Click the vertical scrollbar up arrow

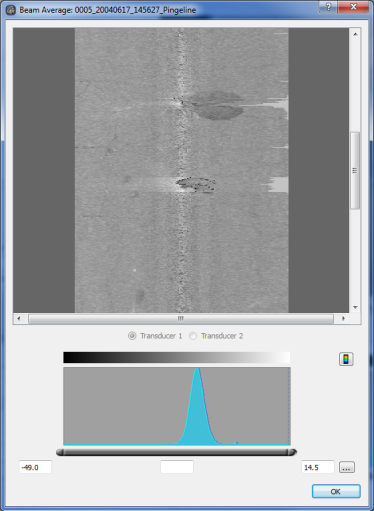355,34
